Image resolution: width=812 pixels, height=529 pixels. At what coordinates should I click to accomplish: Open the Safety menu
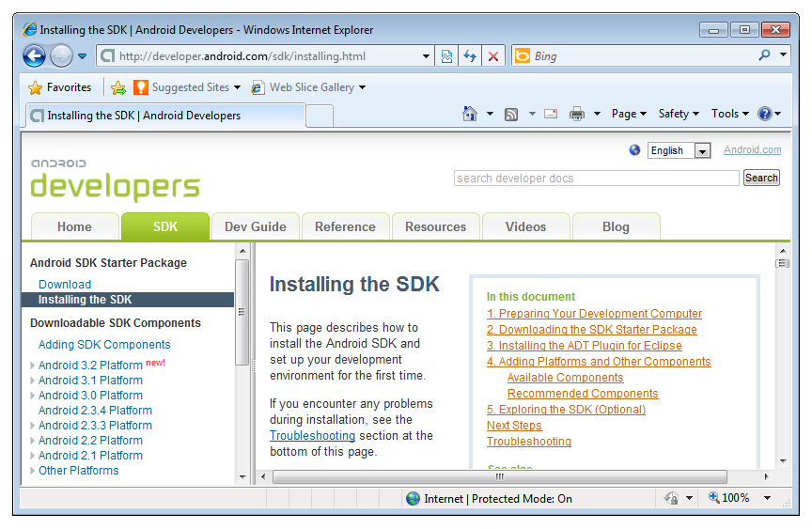679,114
